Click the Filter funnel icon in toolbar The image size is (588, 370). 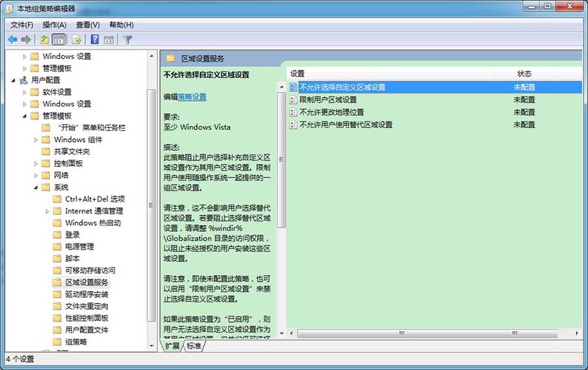[128, 39]
